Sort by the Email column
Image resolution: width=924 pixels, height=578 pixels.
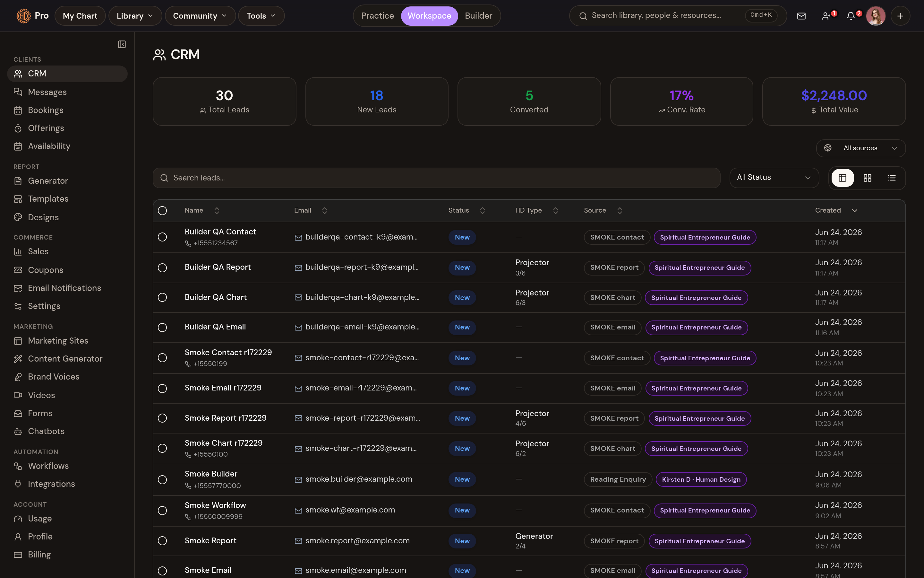(x=311, y=211)
